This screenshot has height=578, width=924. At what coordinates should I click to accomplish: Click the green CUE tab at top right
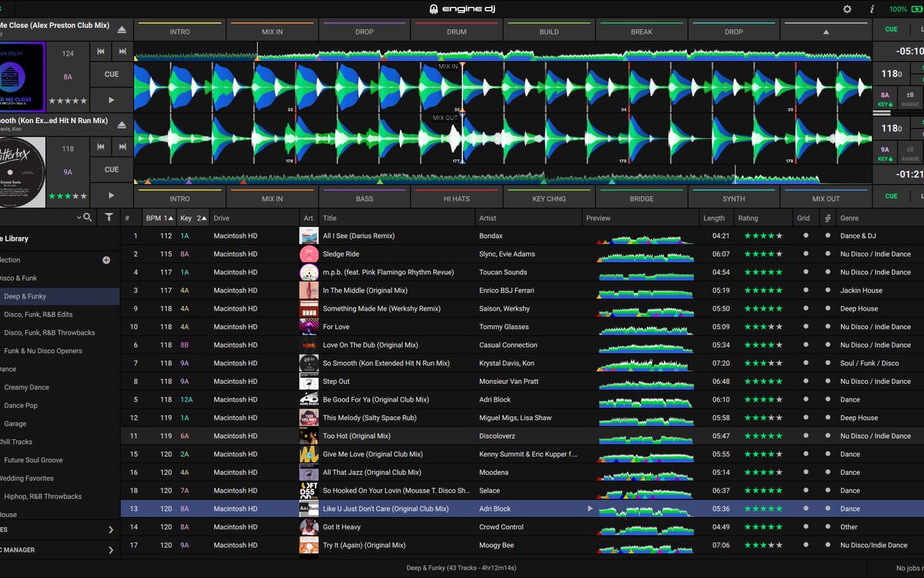[891, 29]
